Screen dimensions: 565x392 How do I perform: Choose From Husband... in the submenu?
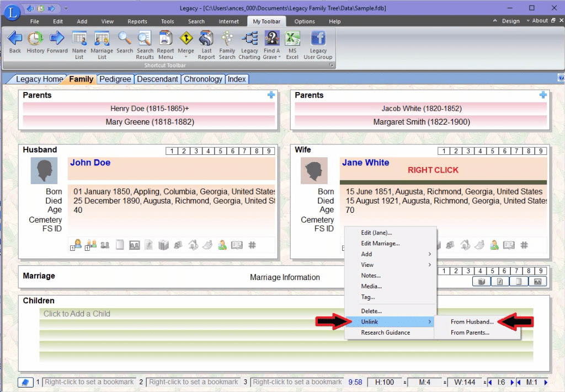[x=472, y=322]
